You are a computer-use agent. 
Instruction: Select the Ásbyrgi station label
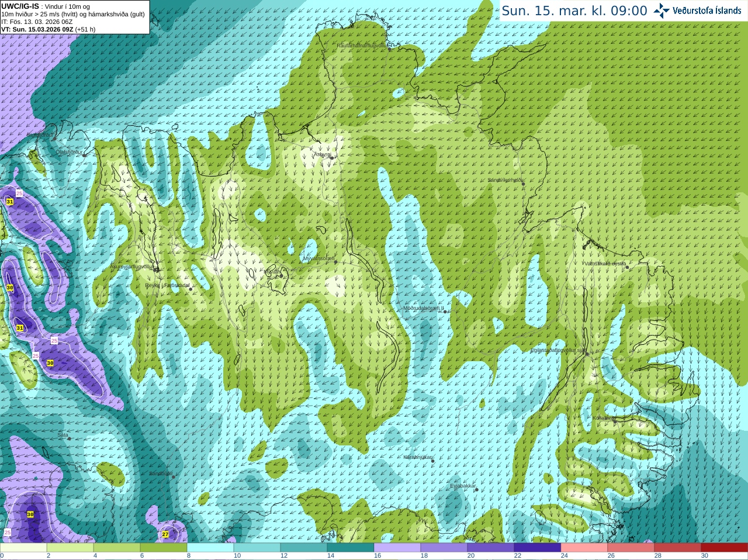point(323,155)
